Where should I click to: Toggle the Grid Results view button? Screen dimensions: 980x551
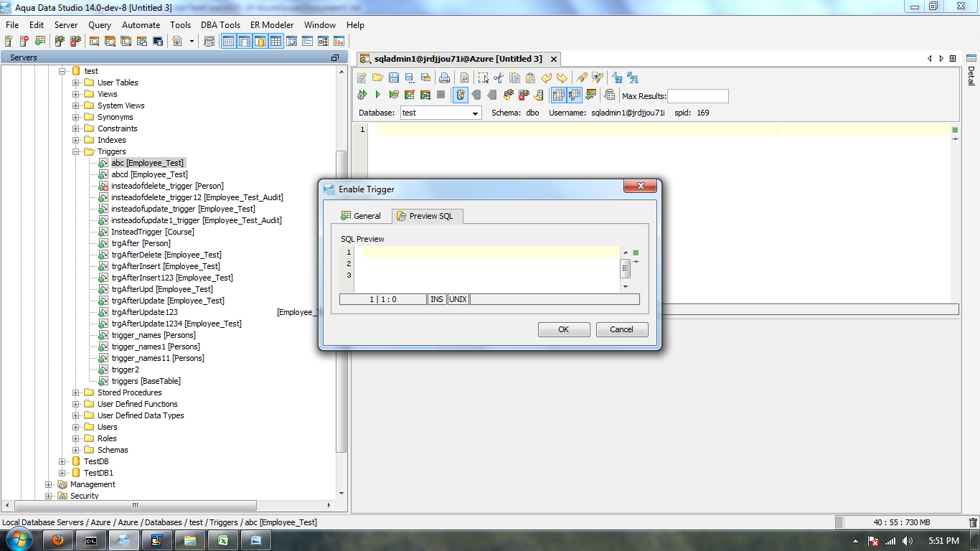[x=559, y=95]
